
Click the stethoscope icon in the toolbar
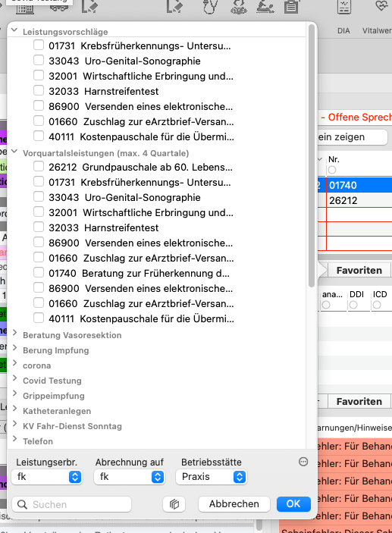tap(210, 7)
